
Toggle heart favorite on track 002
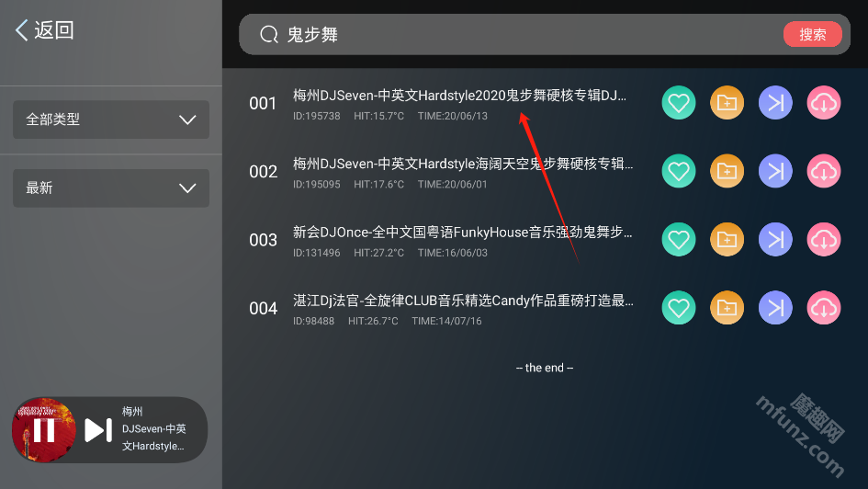pyautogui.click(x=678, y=171)
